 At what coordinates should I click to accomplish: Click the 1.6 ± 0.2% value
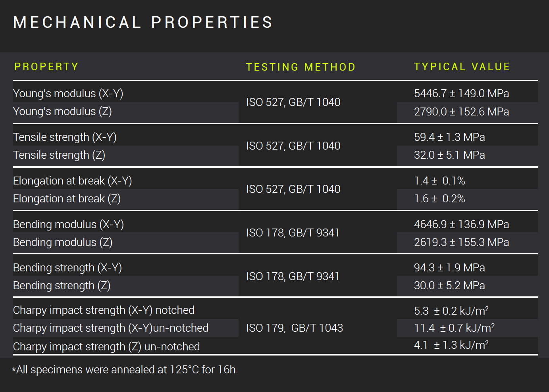coord(439,198)
